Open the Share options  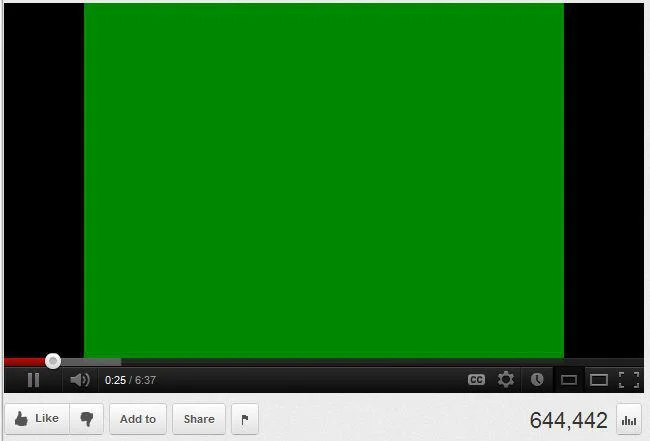coord(199,419)
